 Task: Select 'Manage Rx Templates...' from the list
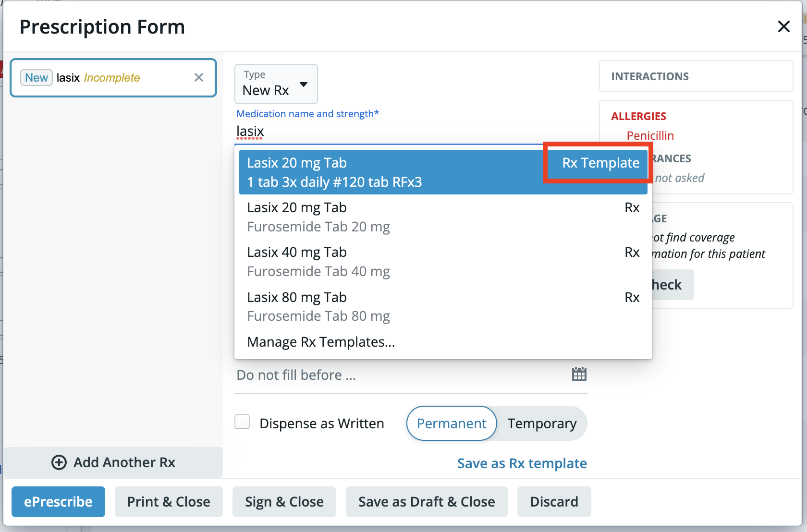click(x=320, y=341)
